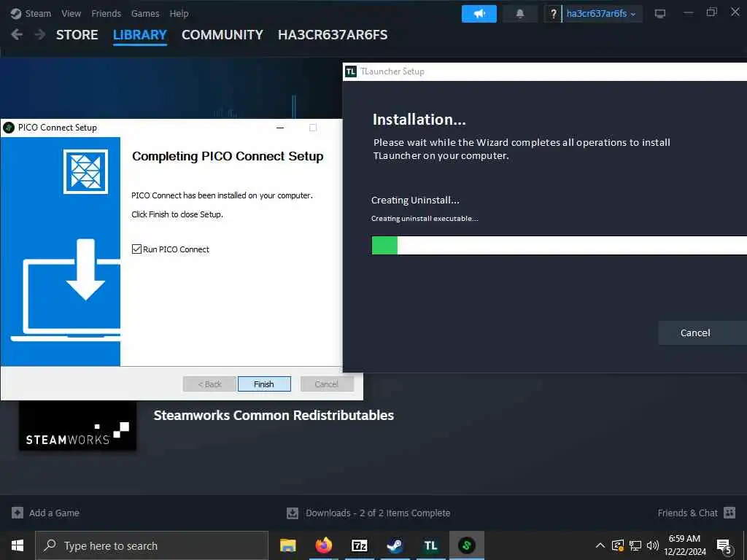Show hidden system tray icons
Image resolution: width=747 pixels, height=560 pixels.
[x=600, y=545]
